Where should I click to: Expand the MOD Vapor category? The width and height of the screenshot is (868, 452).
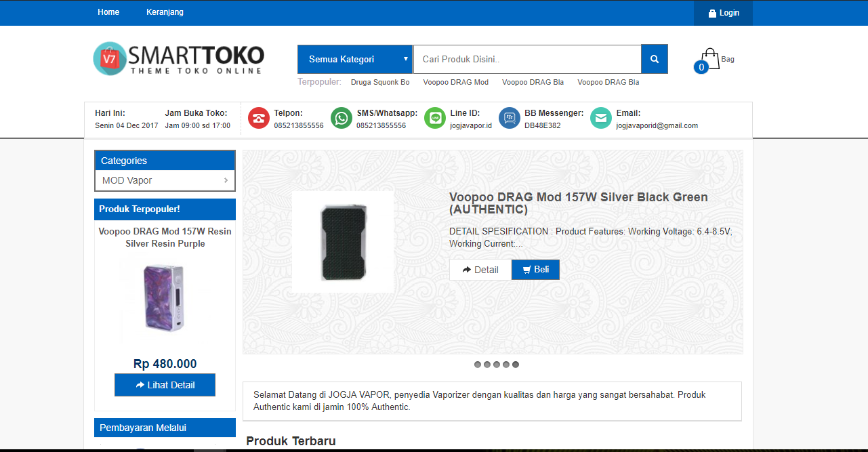pyautogui.click(x=165, y=180)
